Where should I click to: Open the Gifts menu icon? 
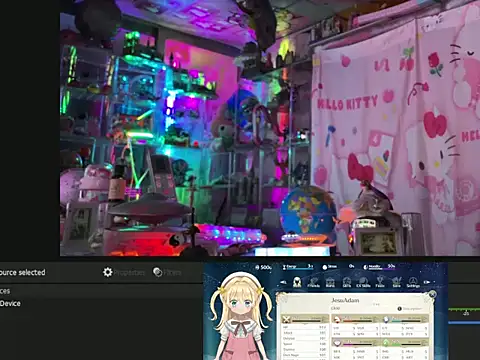[x=347, y=282]
